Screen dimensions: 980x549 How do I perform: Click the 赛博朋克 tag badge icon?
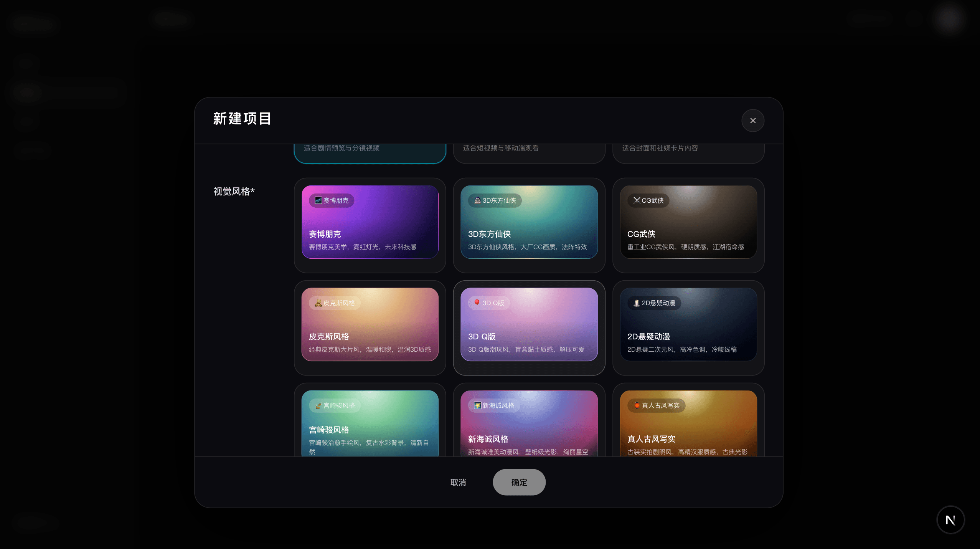pos(318,200)
